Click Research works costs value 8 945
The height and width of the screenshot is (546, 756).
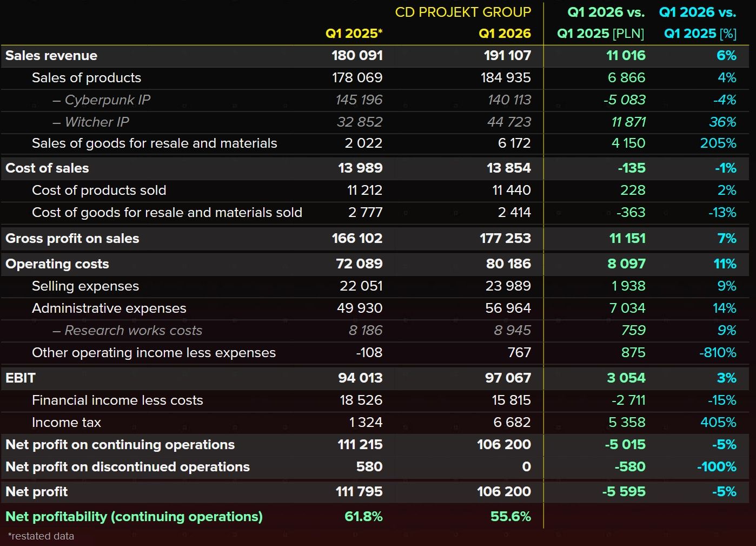click(512, 331)
